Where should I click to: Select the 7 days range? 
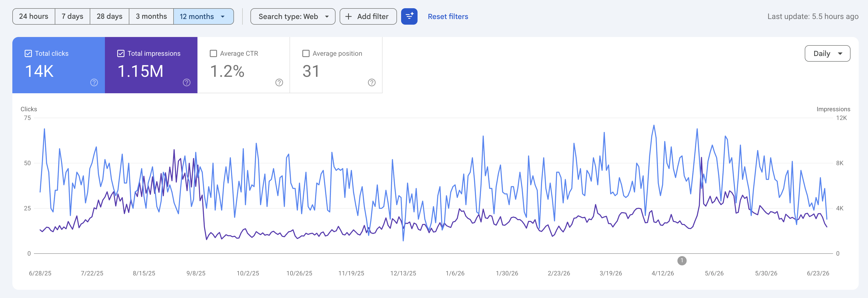(73, 16)
